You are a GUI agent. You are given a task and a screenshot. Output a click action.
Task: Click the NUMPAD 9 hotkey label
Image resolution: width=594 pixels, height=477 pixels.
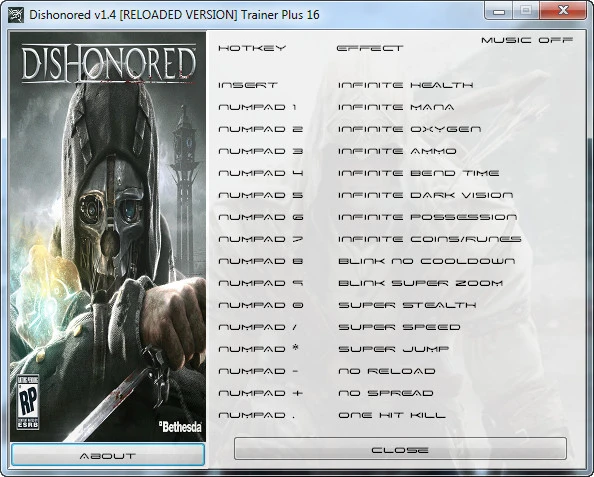(261, 283)
